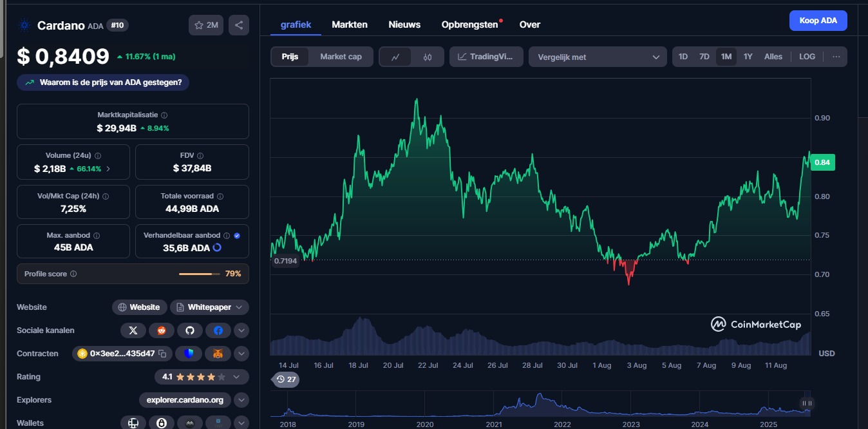This screenshot has width=868, height=429.
Task: Click info icon beside Vol/Mkt Cap (24h)
Action: tap(106, 196)
